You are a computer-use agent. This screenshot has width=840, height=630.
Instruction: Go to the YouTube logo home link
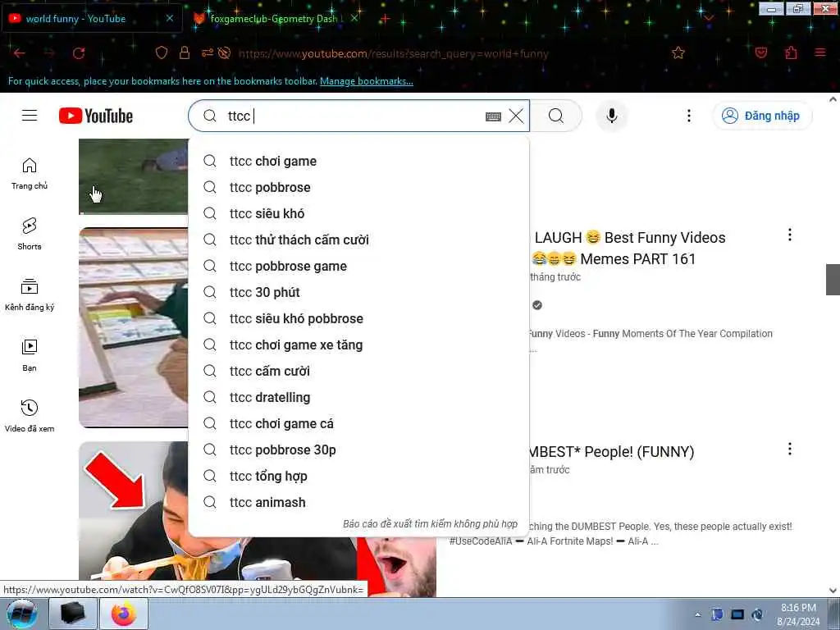[96, 116]
